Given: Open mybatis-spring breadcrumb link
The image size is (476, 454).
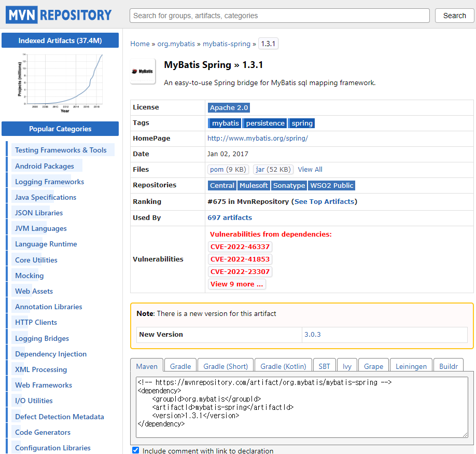Looking at the screenshot, I should (227, 44).
